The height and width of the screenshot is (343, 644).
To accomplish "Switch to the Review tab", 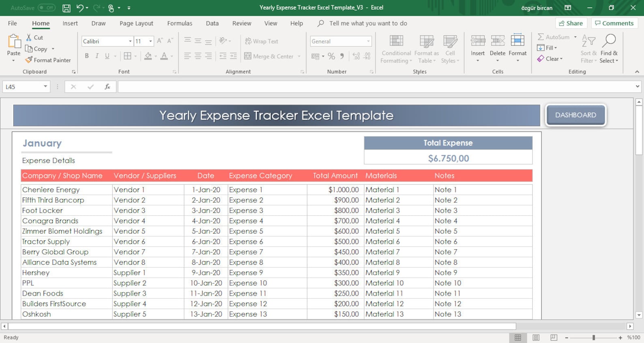I will 242,23.
